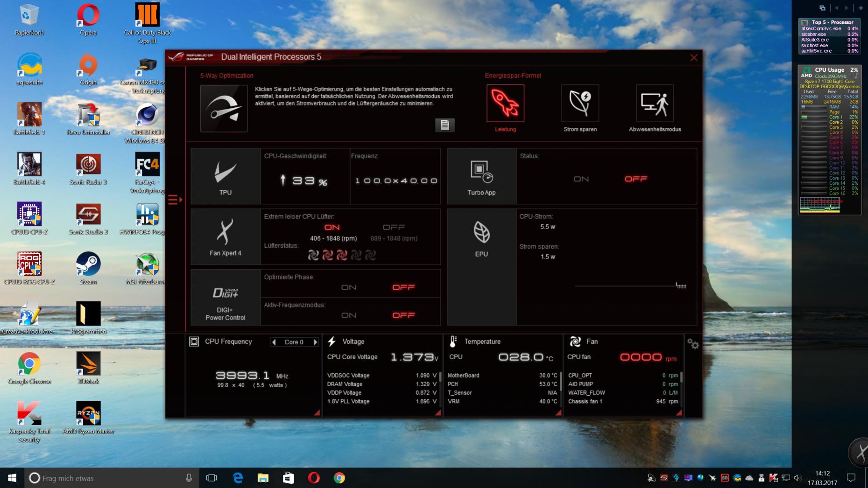Open the Origin desktop shortcut
Image resolution: width=868 pixels, height=488 pixels.
88,70
